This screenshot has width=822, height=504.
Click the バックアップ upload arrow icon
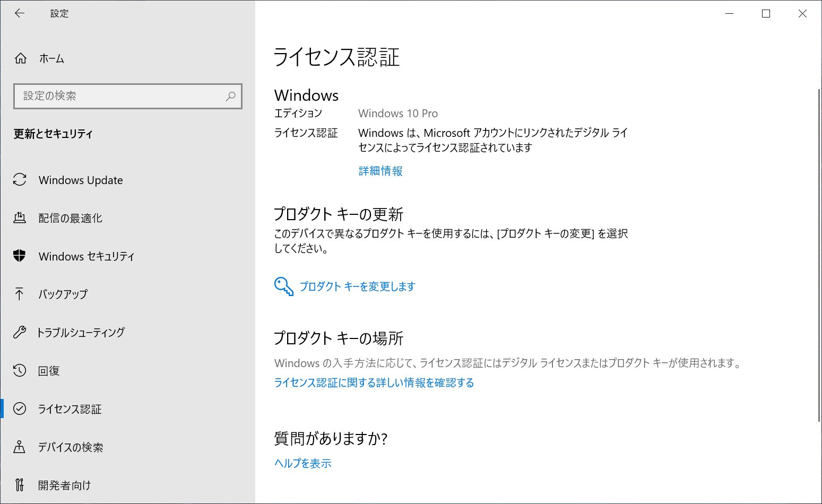tap(20, 294)
